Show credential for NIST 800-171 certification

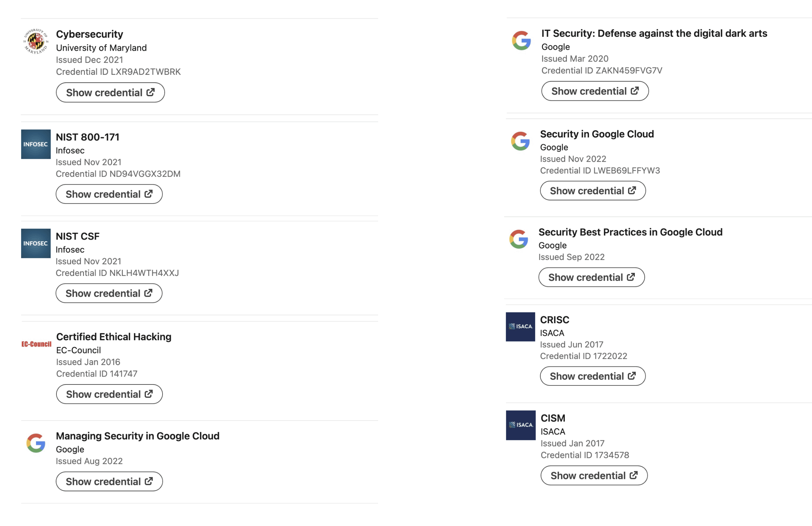click(109, 193)
